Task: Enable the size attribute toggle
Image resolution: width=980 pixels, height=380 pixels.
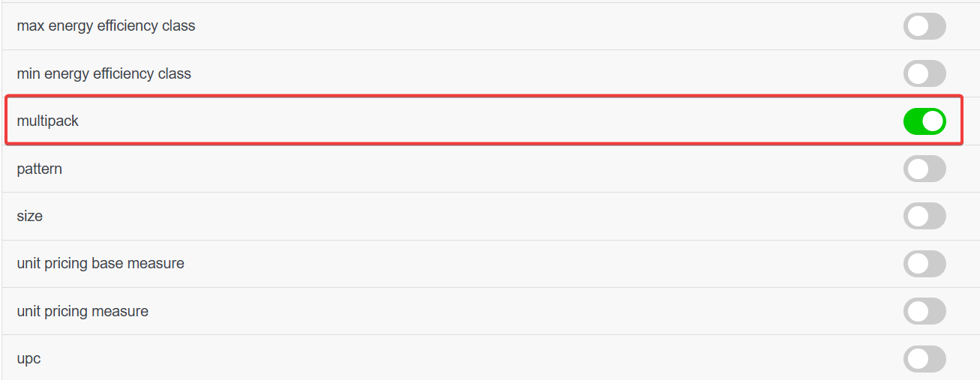Action: coord(924,216)
